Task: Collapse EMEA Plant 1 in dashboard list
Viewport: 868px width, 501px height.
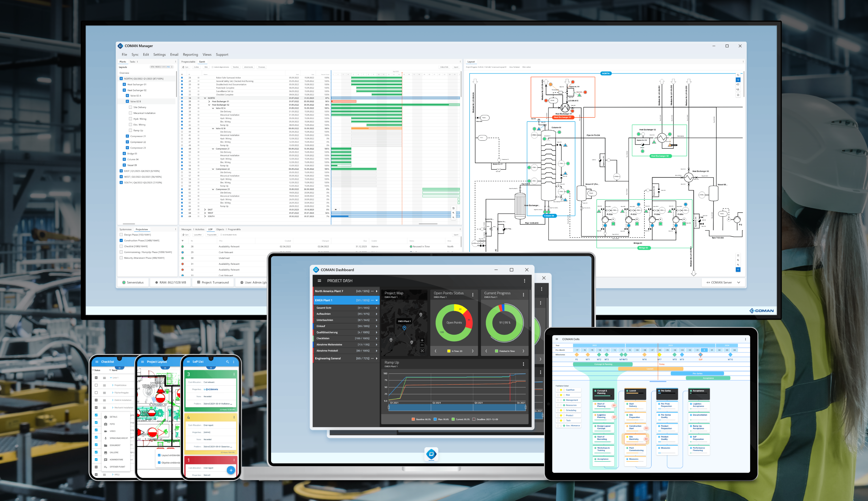Action: tap(377, 300)
